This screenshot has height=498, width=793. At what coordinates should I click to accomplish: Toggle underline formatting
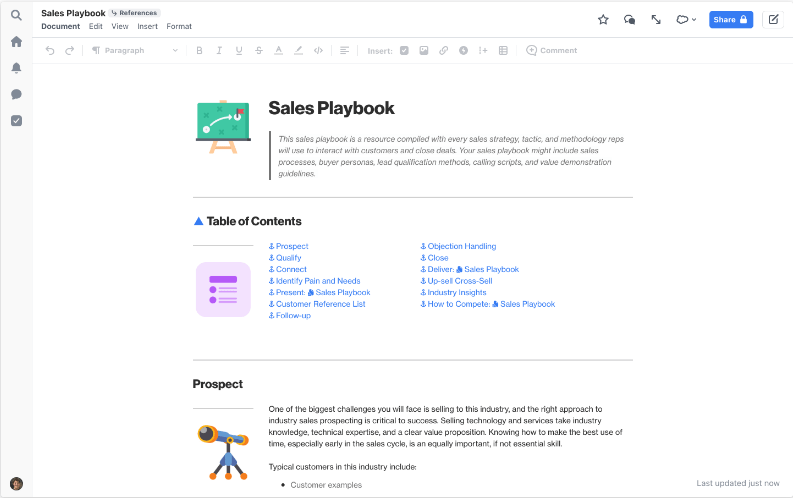click(x=239, y=51)
